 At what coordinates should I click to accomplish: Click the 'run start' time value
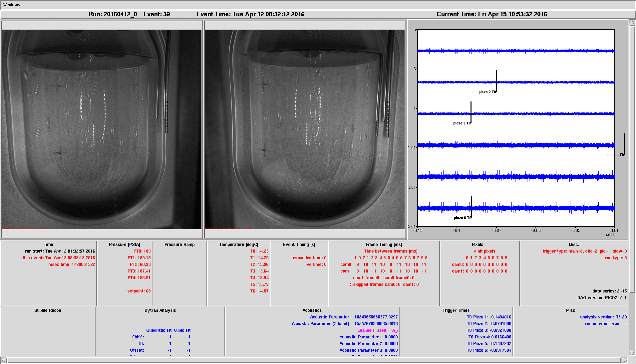(60, 251)
